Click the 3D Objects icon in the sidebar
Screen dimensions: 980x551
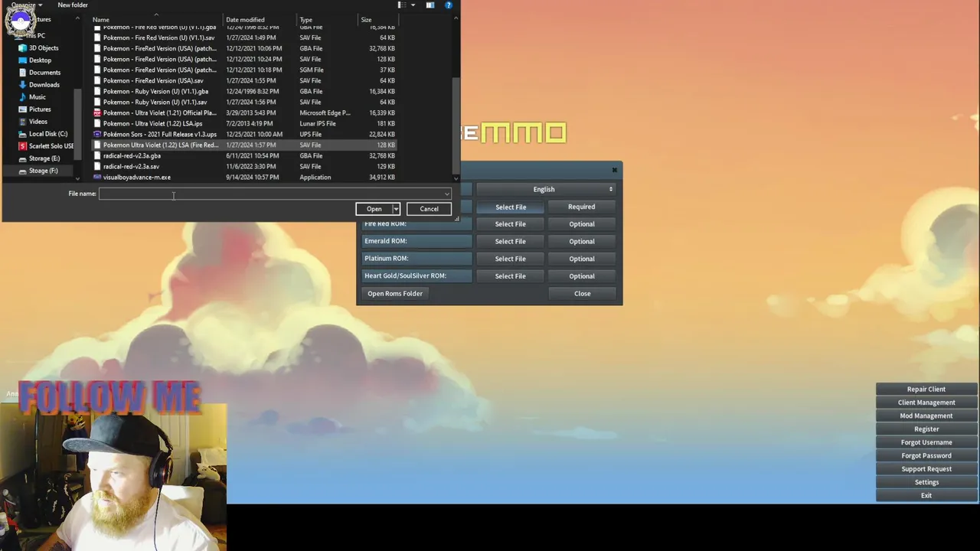(x=22, y=48)
